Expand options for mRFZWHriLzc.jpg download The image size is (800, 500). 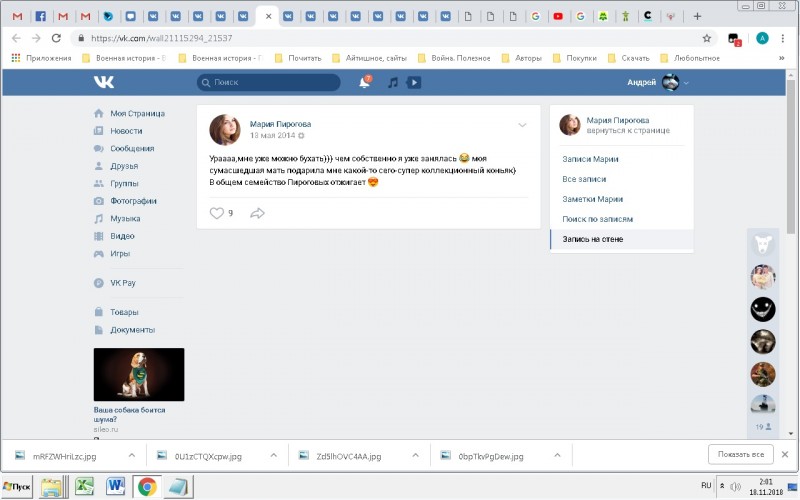[131, 455]
